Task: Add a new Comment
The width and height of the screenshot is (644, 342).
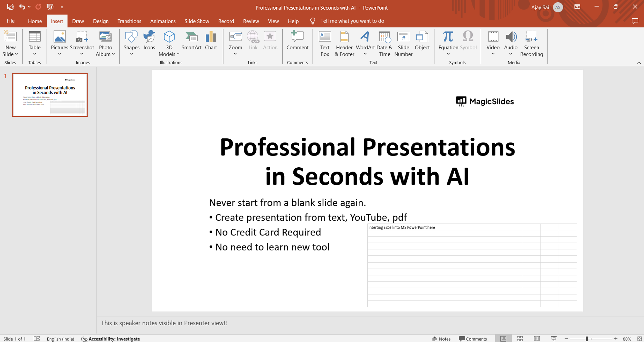Action: (297, 41)
